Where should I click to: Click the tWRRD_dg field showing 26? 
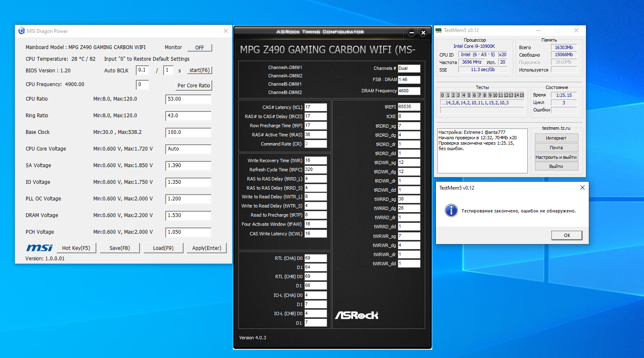tap(409, 208)
